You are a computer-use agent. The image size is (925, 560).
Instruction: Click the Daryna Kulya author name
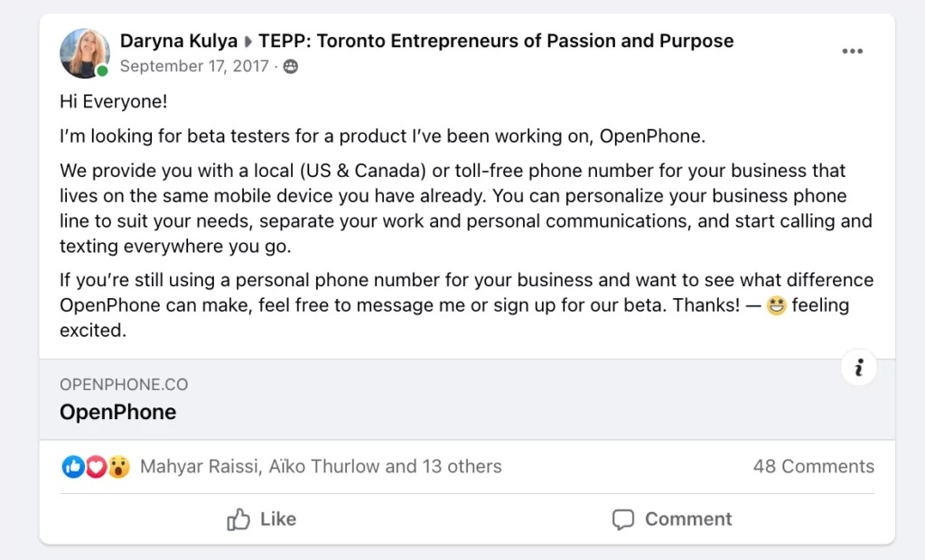pyautogui.click(x=178, y=41)
